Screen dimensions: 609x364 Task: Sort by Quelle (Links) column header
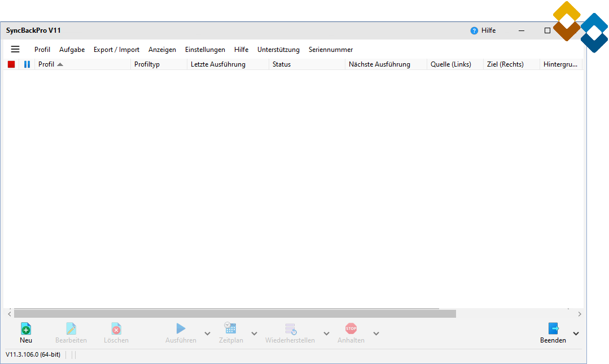click(455, 64)
